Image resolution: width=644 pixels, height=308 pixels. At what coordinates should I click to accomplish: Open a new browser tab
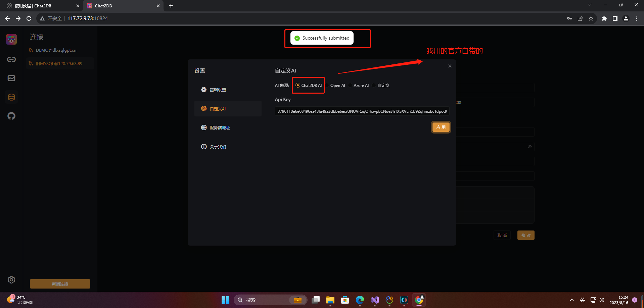(x=171, y=6)
